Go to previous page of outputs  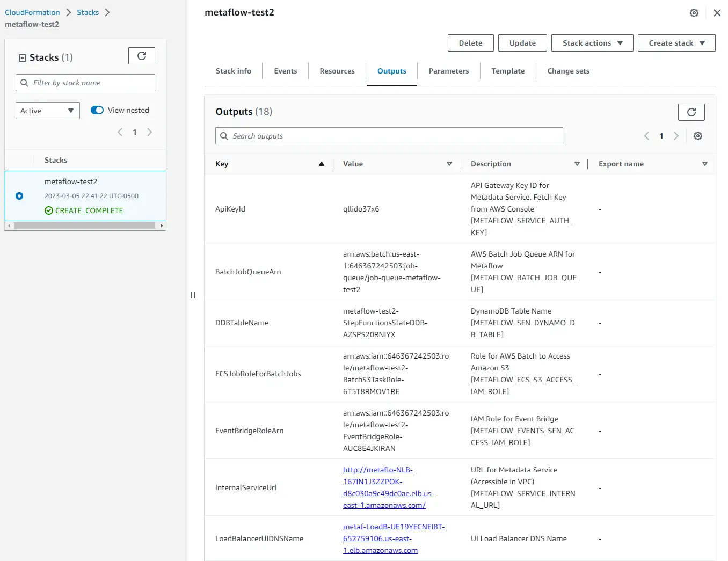click(x=646, y=136)
